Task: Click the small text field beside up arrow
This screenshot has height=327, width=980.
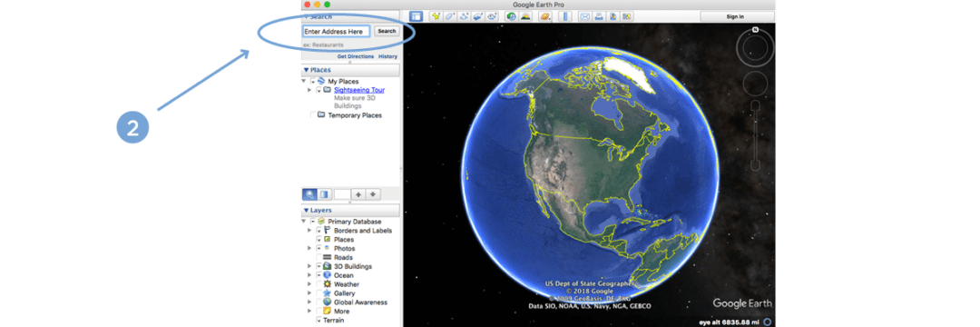Action: pyautogui.click(x=342, y=194)
